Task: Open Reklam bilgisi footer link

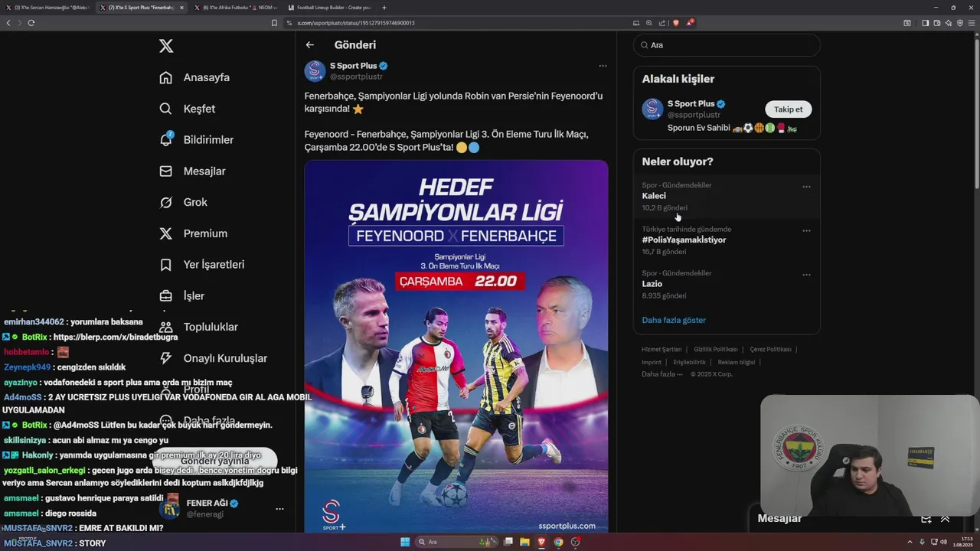Action: coord(737,362)
